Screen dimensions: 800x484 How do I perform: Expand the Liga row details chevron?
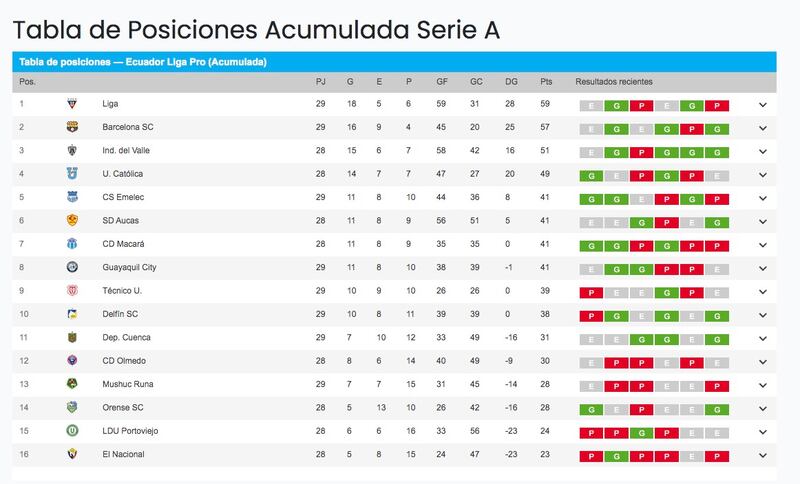tap(763, 105)
